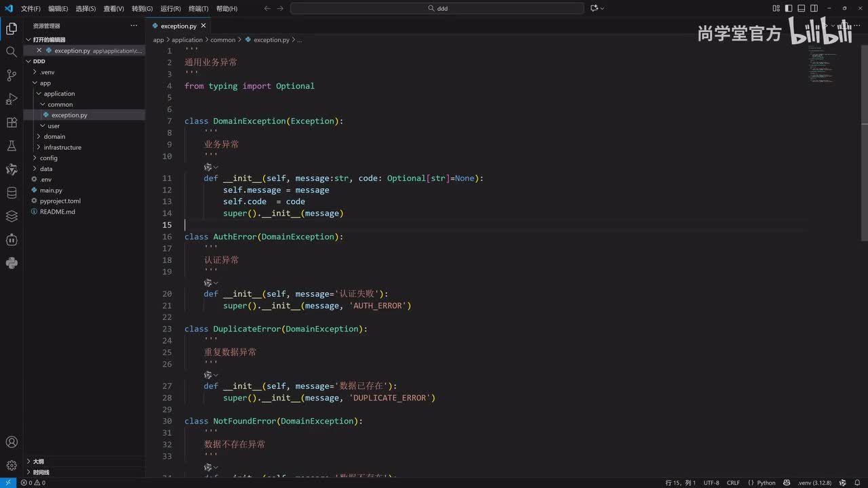
Task: Collapse the application folder
Action: coord(84,94)
